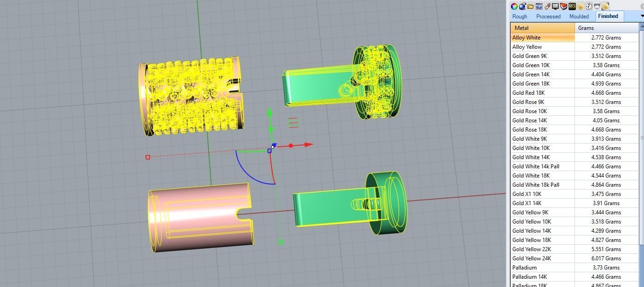Switch to the Moulded tab

pos(579,17)
